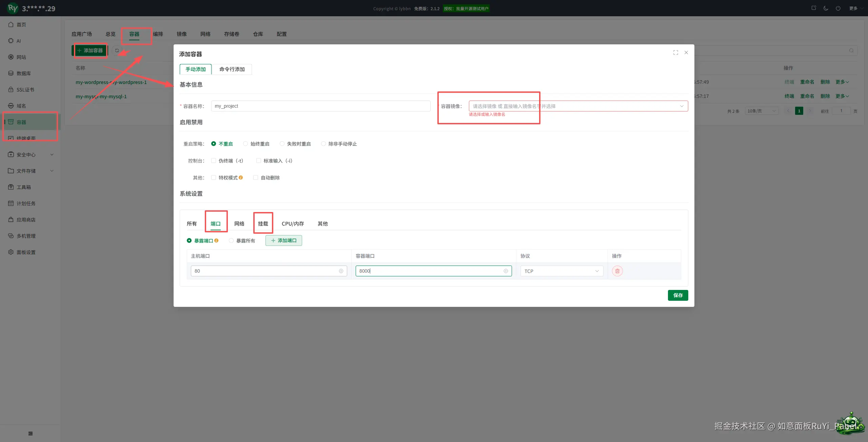Enable the 伪终端 (-t) checkbox
868x442 pixels.
click(214, 161)
